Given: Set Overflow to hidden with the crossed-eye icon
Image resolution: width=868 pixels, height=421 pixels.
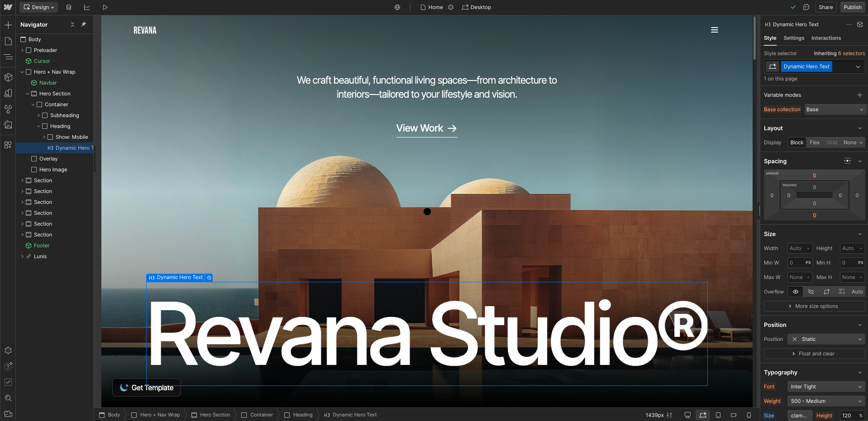Looking at the screenshot, I should pyautogui.click(x=811, y=292).
